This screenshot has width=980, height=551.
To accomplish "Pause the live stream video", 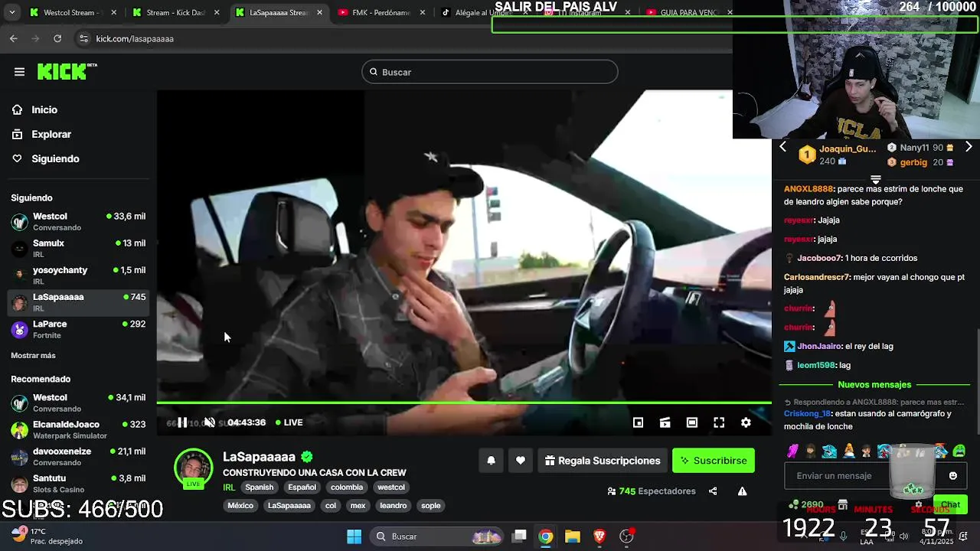I will click(182, 422).
